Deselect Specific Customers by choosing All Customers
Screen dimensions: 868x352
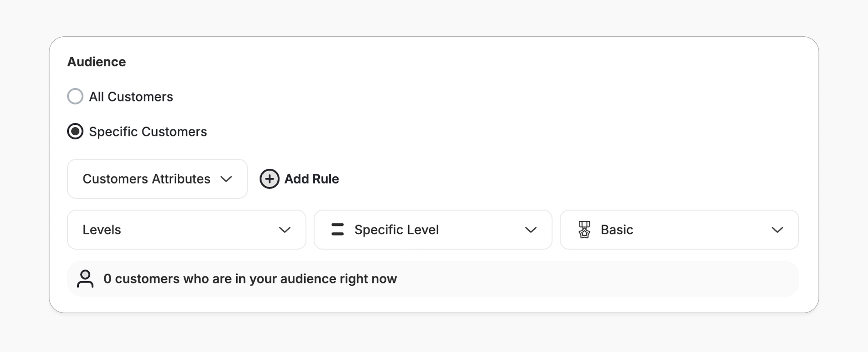coord(75,96)
